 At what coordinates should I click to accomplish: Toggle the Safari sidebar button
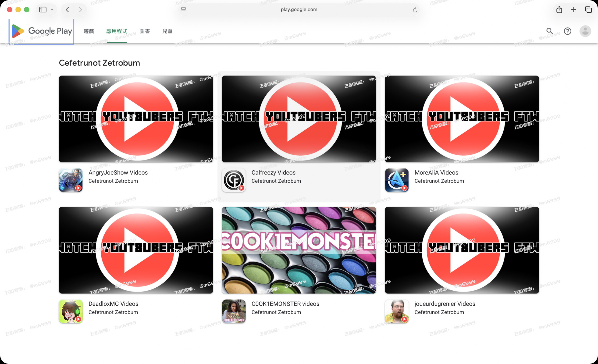coord(43,10)
